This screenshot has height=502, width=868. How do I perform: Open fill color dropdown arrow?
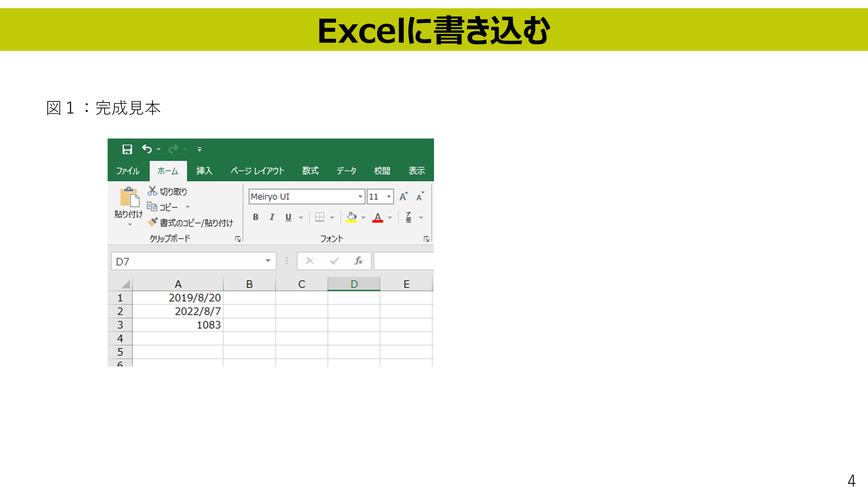364,218
